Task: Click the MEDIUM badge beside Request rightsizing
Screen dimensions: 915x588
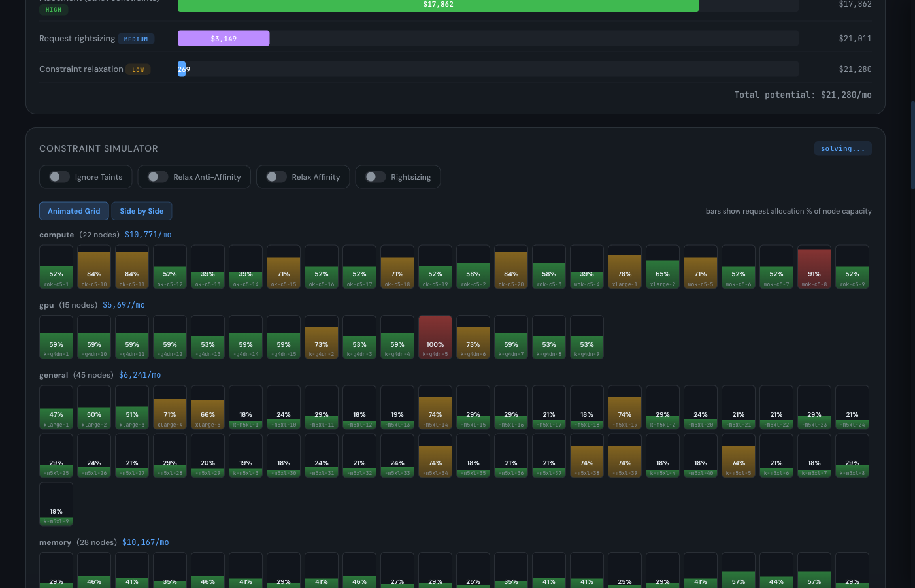Action: (x=136, y=39)
